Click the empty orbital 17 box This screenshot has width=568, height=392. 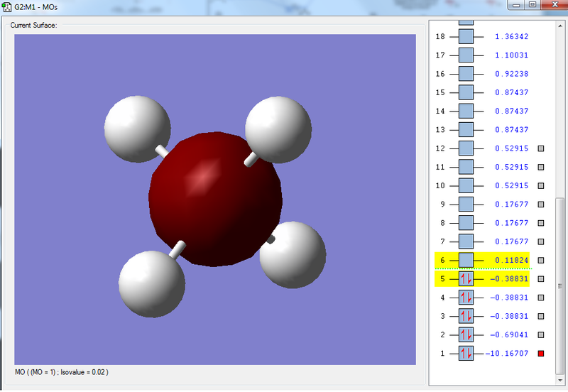click(x=466, y=55)
